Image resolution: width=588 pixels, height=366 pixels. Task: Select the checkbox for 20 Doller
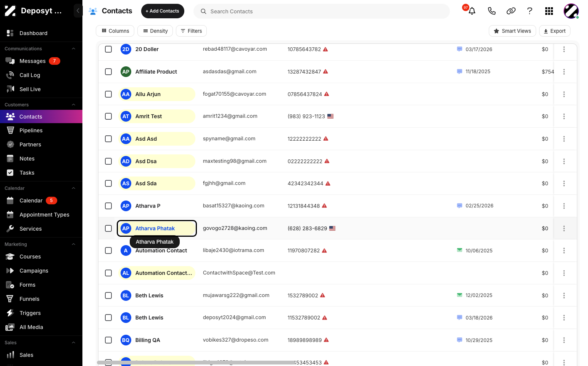tap(108, 49)
